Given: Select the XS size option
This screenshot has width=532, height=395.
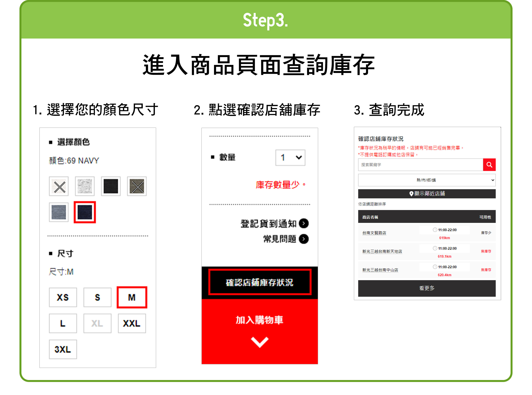Looking at the screenshot, I should [x=63, y=297].
